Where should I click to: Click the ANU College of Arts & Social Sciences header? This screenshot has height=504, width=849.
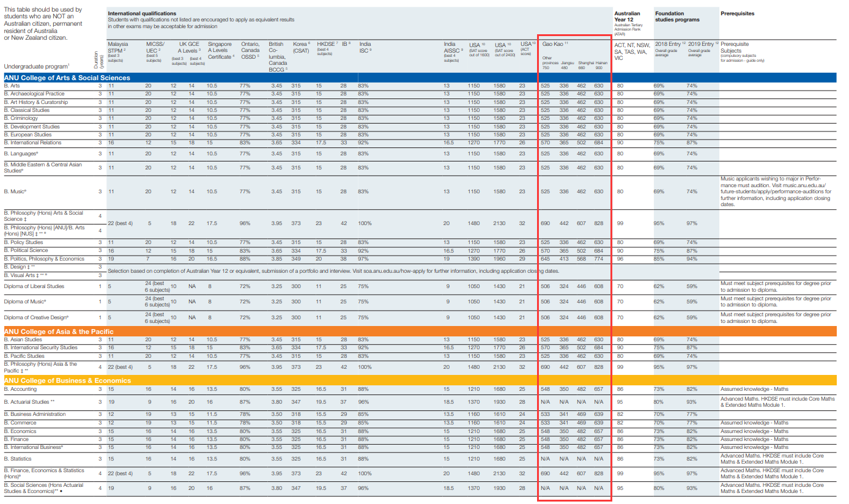67,78
